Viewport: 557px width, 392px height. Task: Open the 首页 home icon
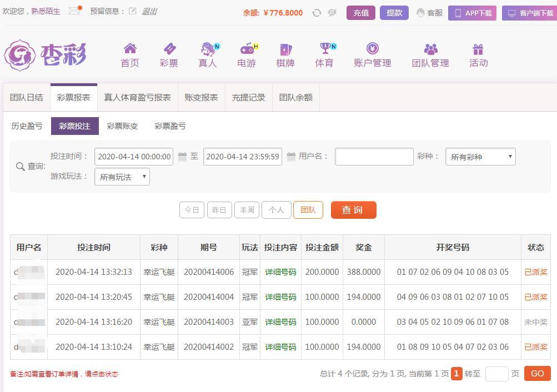pos(130,49)
